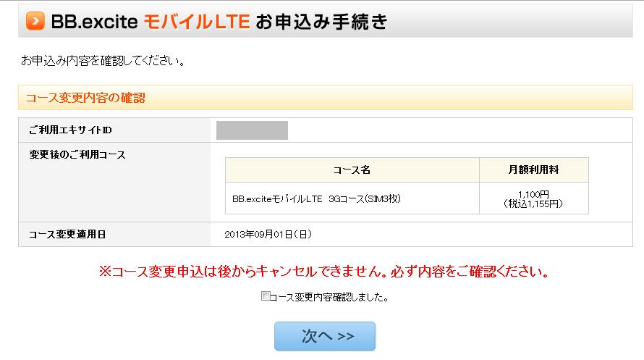Image resolution: width=644 pixels, height=360 pixels.
Task: Click the BB.exciteモバイルLTE 3Gコース(SIM3枚) cell
Action: [352, 198]
